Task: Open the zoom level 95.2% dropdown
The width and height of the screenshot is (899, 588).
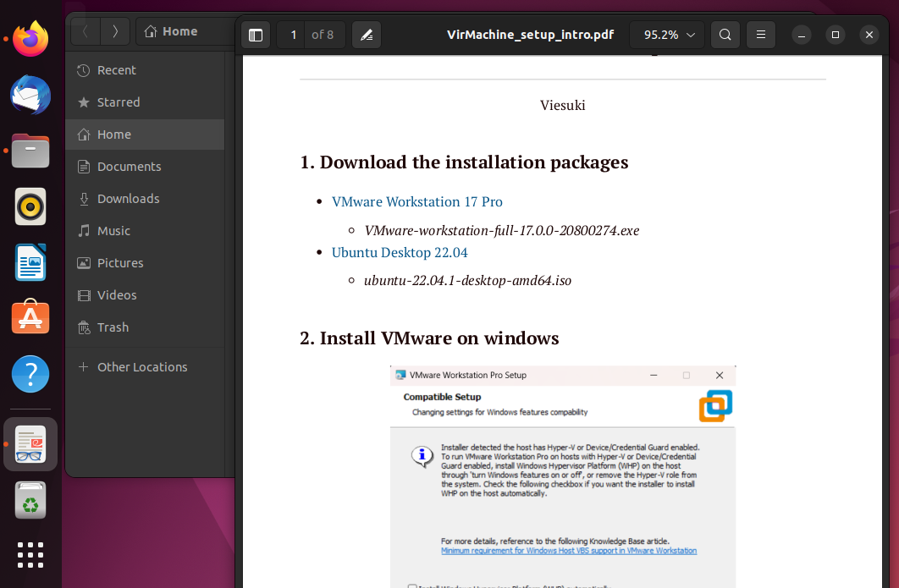Action: point(668,35)
